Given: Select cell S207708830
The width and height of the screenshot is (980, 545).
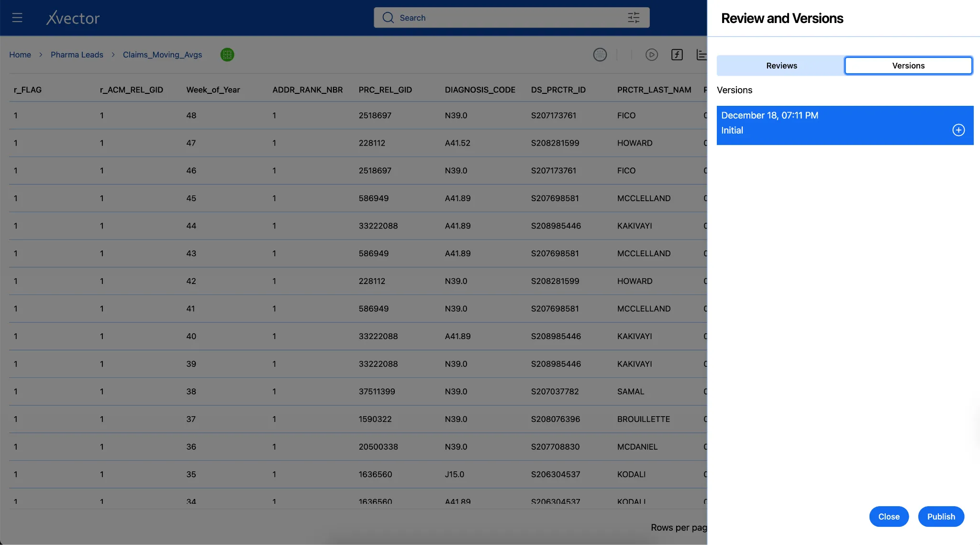Looking at the screenshot, I should [555, 447].
